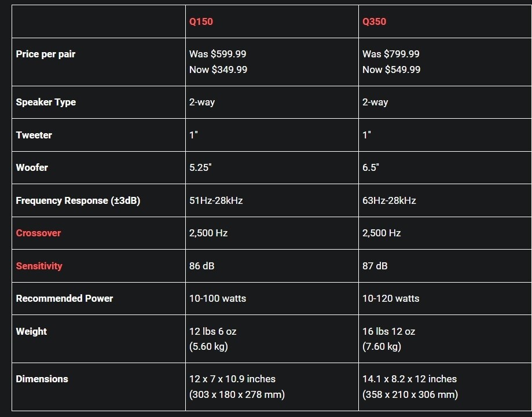Click the Frequency Response (±3dB) label
This screenshot has width=532, height=417.
tap(78, 200)
